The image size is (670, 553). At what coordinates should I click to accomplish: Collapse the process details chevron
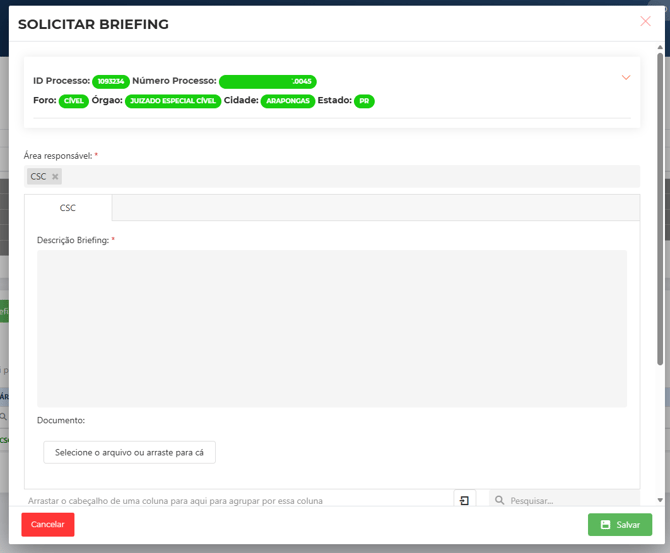pyautogui.click(x=626, y=78)
